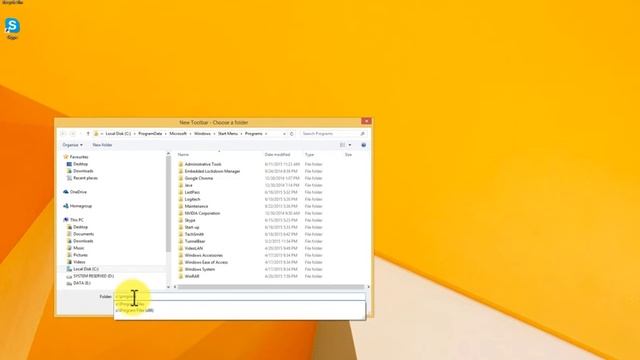The image size is (640, 360).
Task: Click the OneDrive cloud icon
Action: (66, 192)
